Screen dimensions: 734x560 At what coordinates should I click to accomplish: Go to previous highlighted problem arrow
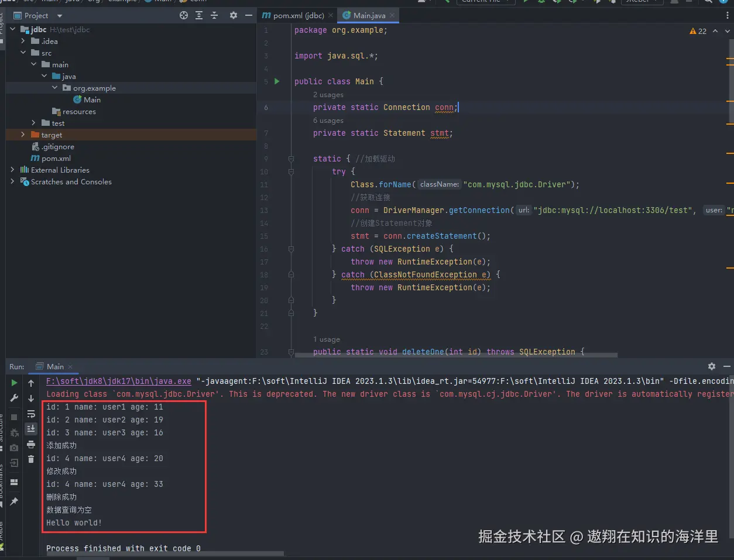[715, 31]
